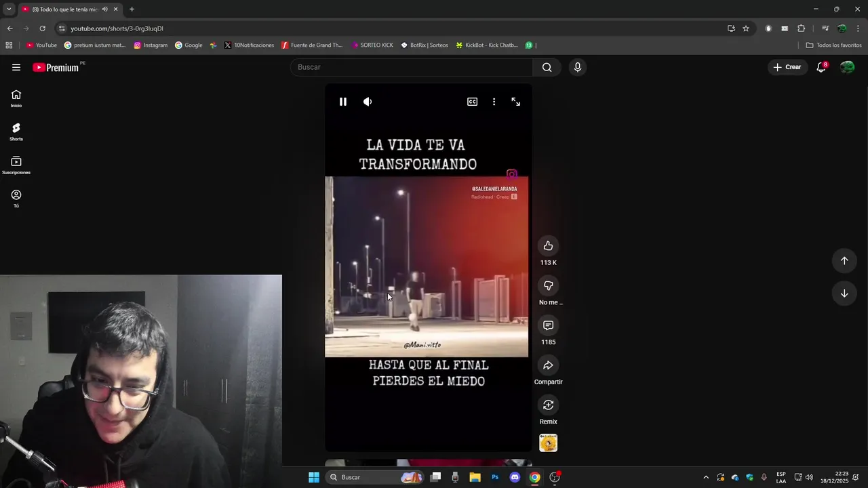Screen dimensions: 868x488
Task: Search by voice with microphone icon
Action: (578, 67)
